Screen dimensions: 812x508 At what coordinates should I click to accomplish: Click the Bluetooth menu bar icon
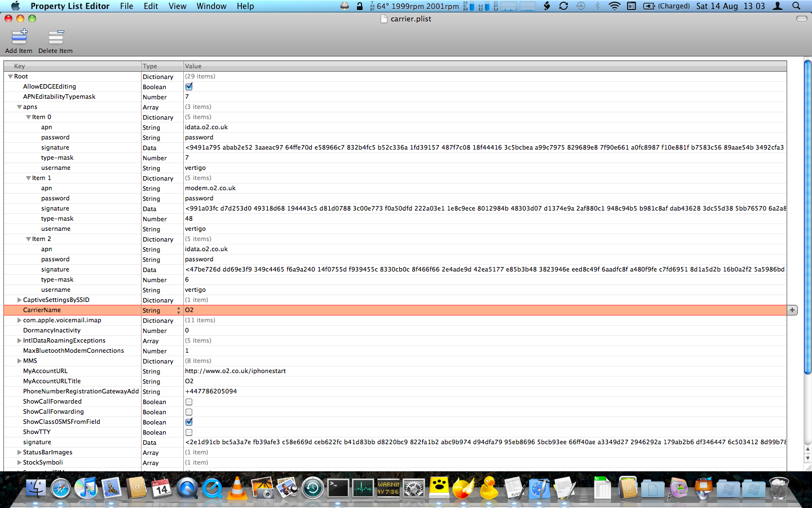click(598, 6)
